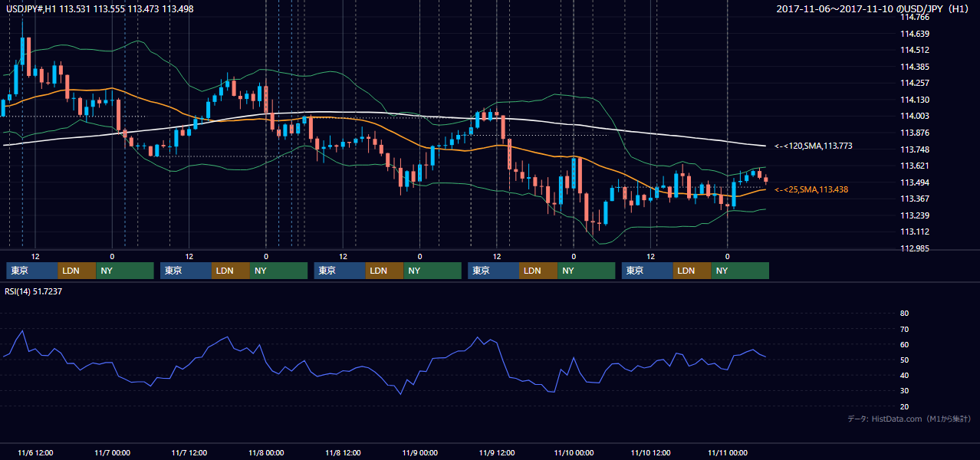Click the 11/8 12:00 time label
Screen dimensions: 980x460
(x=343, y=452)
